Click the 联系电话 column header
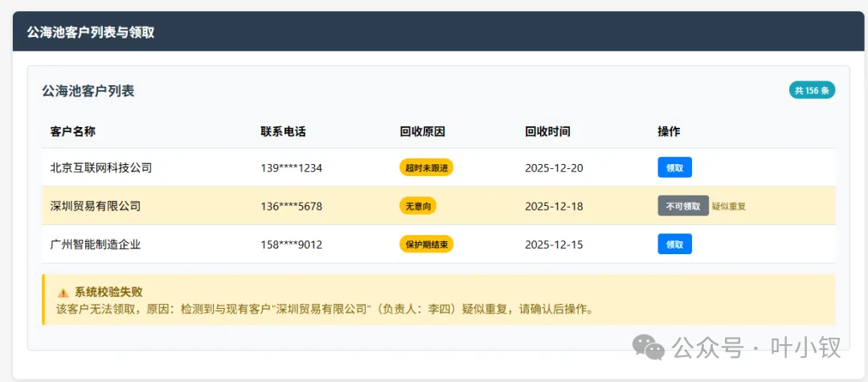Viewport: 868px width, 382px height. coord(283,132)
